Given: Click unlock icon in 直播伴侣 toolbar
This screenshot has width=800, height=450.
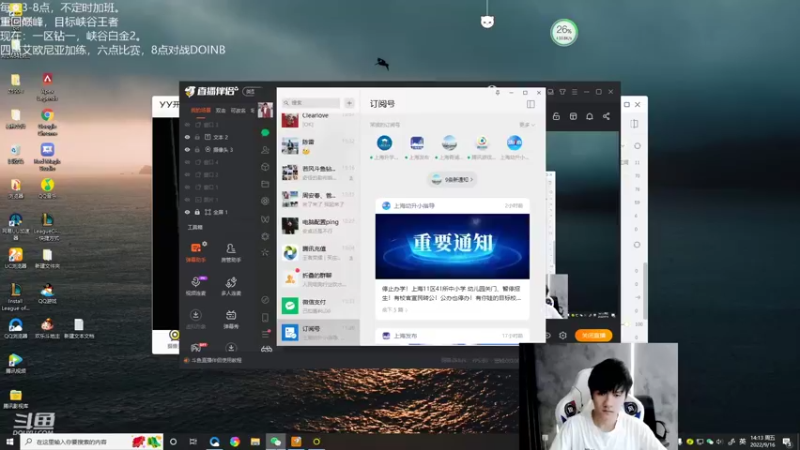Looking at the screenshot, I should [556, 116].
